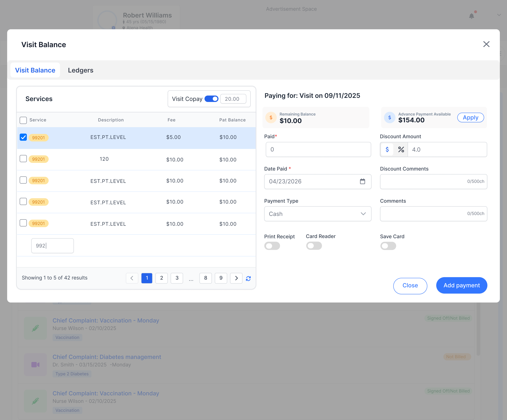The image size is (507, 420).
Task: Close the Visit Balance dialog with X
Action: [486, 44]
